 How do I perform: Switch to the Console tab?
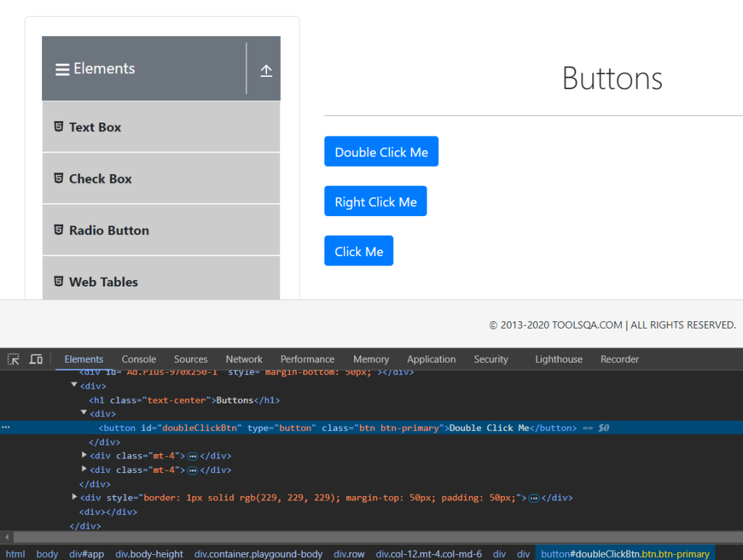click(x=139, y=359)
